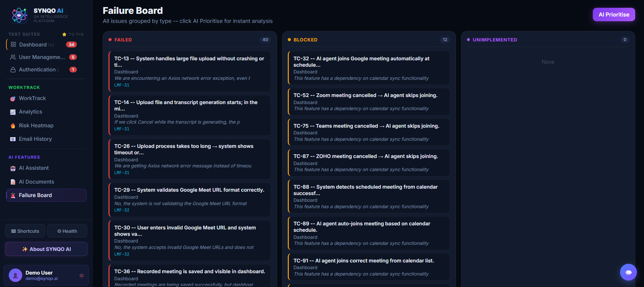
Task: Click the Email History envelope icon
Action: [13, 139]
